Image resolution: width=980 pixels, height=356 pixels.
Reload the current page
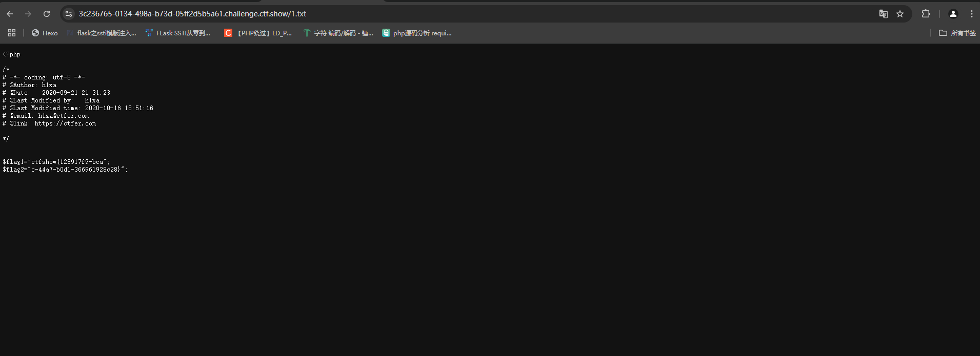pyautogui.click(x=47, y=14)
